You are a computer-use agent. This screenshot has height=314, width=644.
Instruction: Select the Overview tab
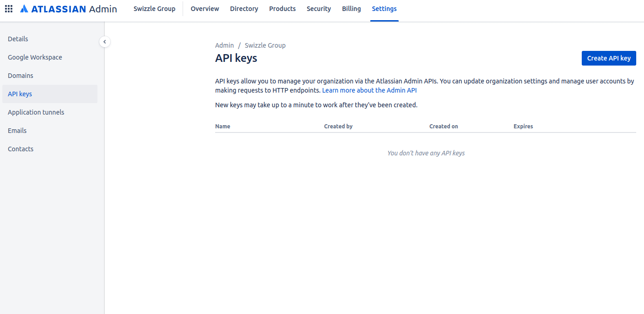point(205,8)
